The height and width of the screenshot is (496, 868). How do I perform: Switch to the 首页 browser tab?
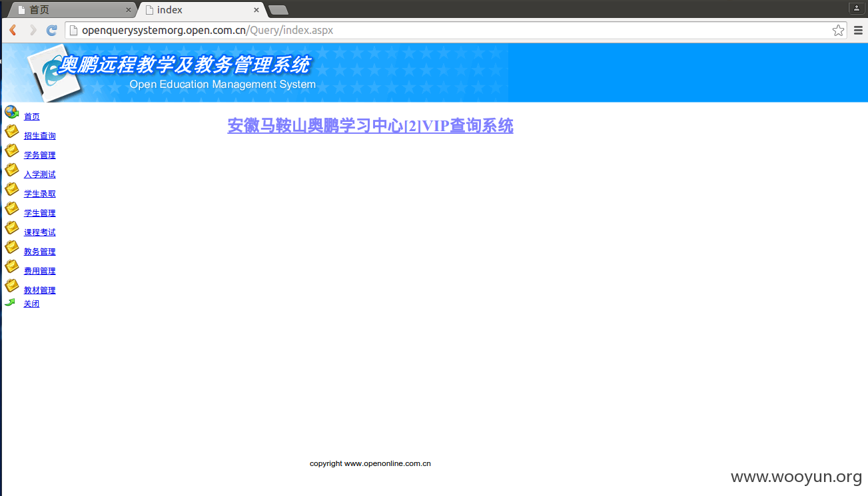71,10
